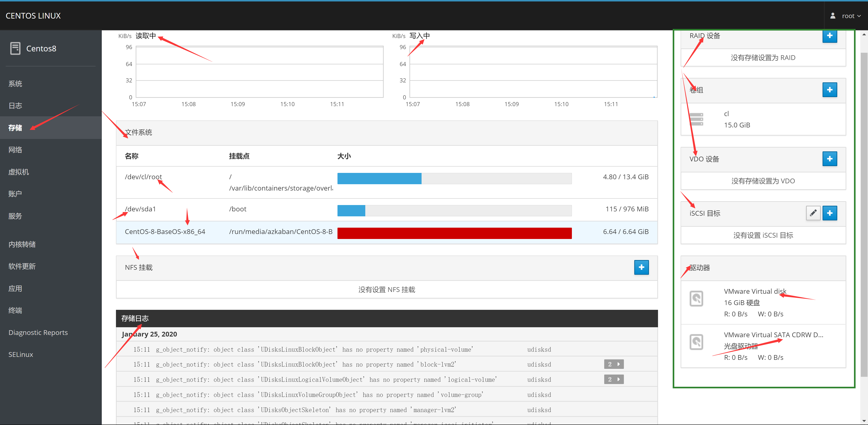Screen dimensions: 868x425
Task: Open the VMware Virtual SATA CDRW drive
Action: tap(763, 346)
